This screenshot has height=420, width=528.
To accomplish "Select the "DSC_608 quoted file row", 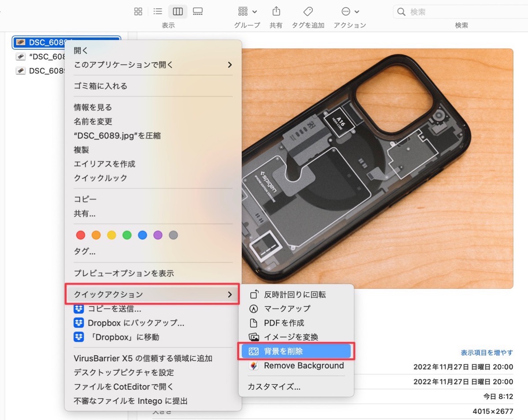I will tap(41, 56).
